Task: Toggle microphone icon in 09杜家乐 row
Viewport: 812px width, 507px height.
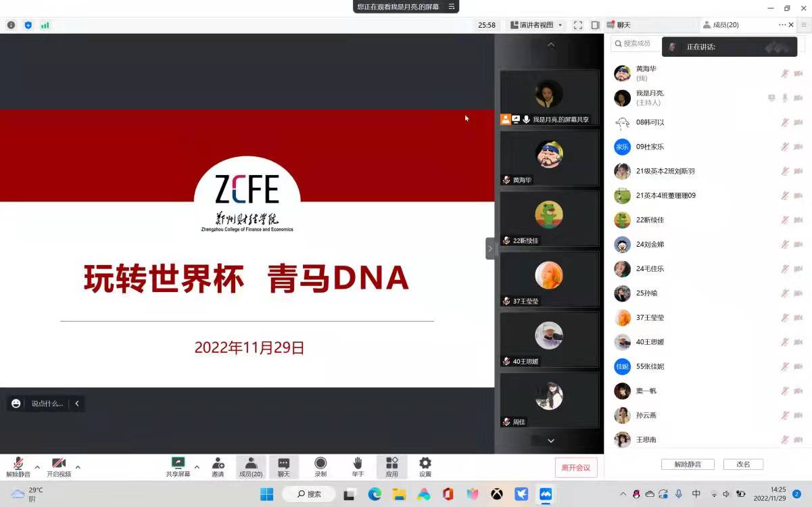Action: pos(785,147)
